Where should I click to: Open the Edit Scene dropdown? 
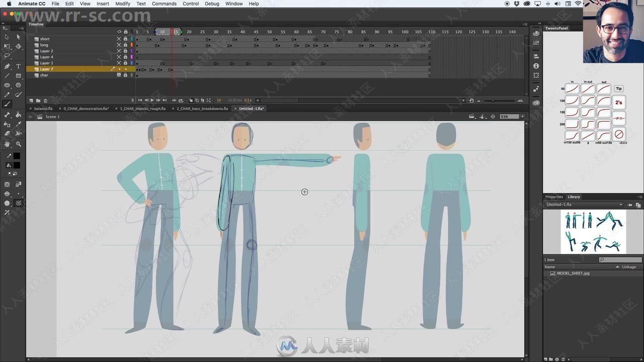472,117
